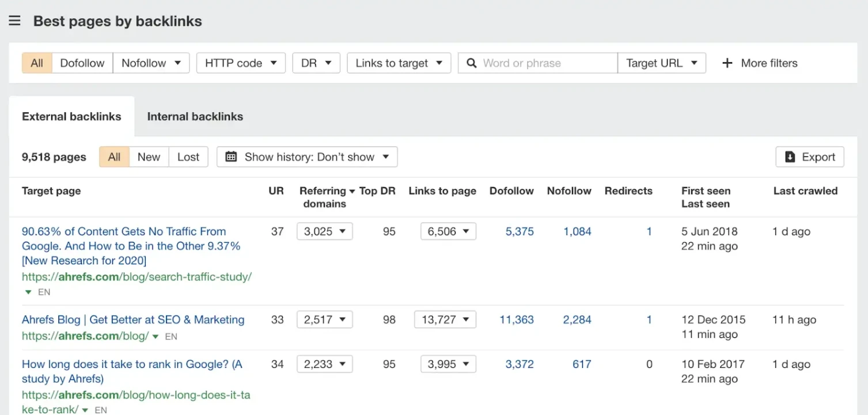Image resolution: width=868 pixels, height=415 pixels.
Task: Click the plus icon for More filters
Action: (x=727, y=63)
